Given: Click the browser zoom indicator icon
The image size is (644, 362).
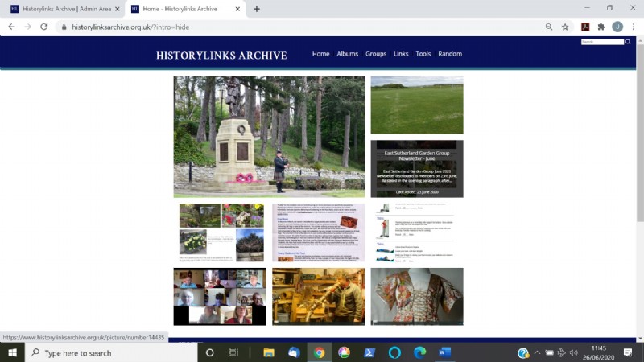Looking at the screenshot, I should [x=548, y=27].
